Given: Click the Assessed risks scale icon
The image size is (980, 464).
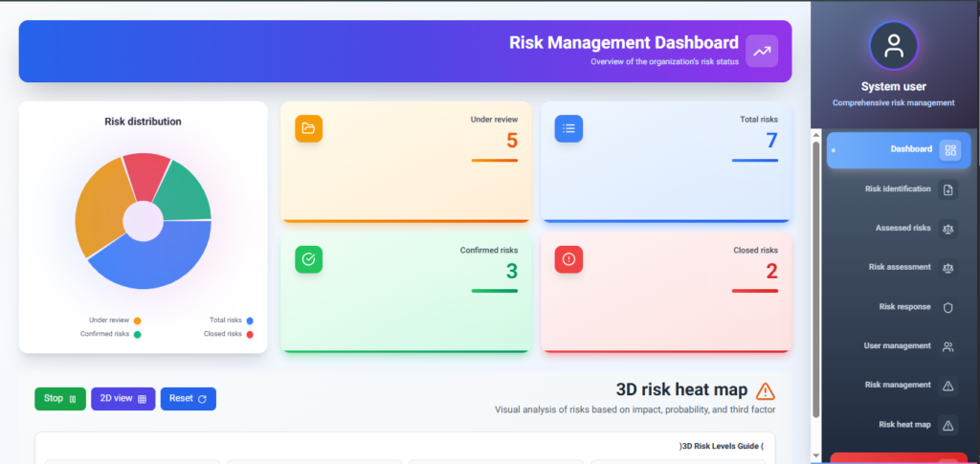Looking at the screenshot, I should coord(948,229).
